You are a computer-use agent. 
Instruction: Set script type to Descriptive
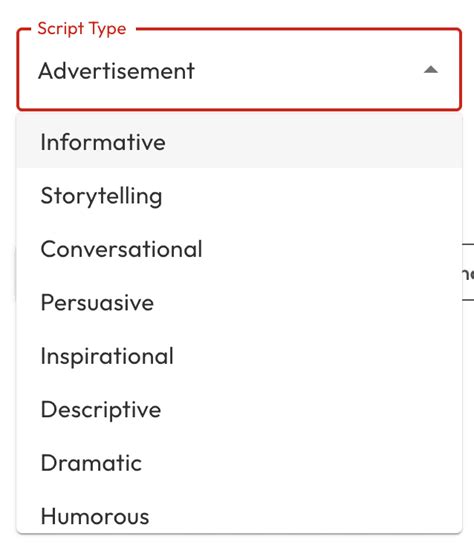click(239, 409)
